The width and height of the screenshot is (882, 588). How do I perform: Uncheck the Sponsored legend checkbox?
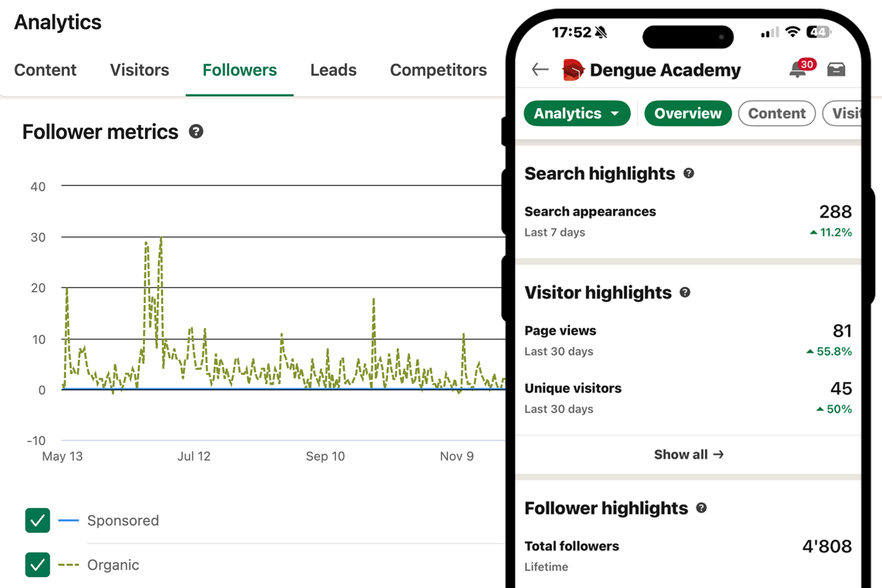coord(37,521)
